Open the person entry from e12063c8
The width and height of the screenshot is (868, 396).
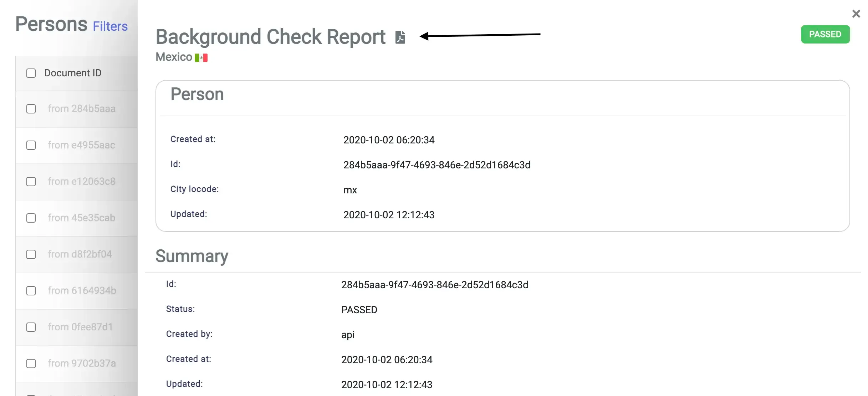(x=82, y=182)
